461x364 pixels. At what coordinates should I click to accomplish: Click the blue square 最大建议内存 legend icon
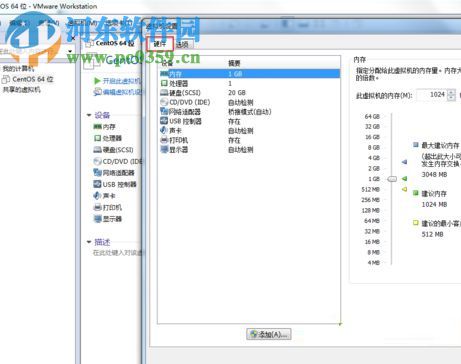pyautogui.click(x=416, y=145)
